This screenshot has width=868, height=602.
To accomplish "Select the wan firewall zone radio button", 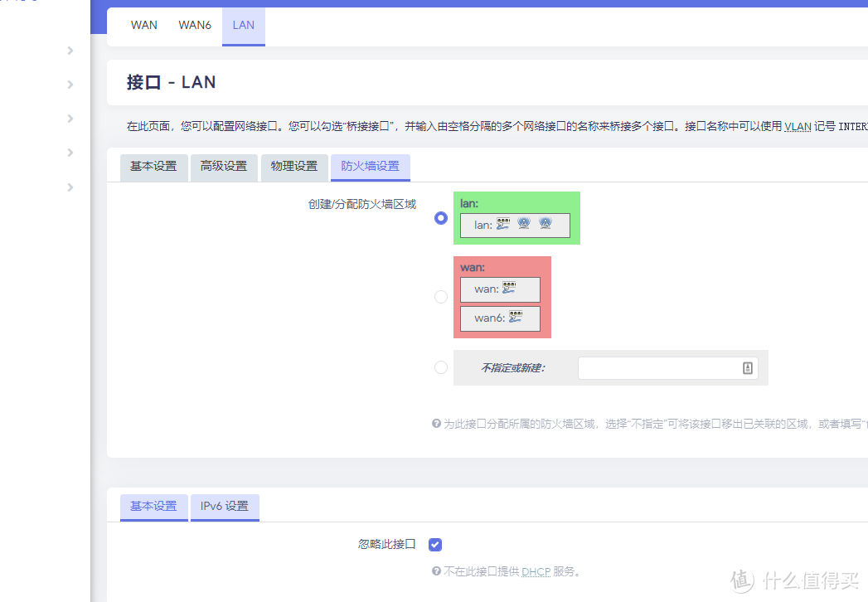I will (x=440, y=296).
